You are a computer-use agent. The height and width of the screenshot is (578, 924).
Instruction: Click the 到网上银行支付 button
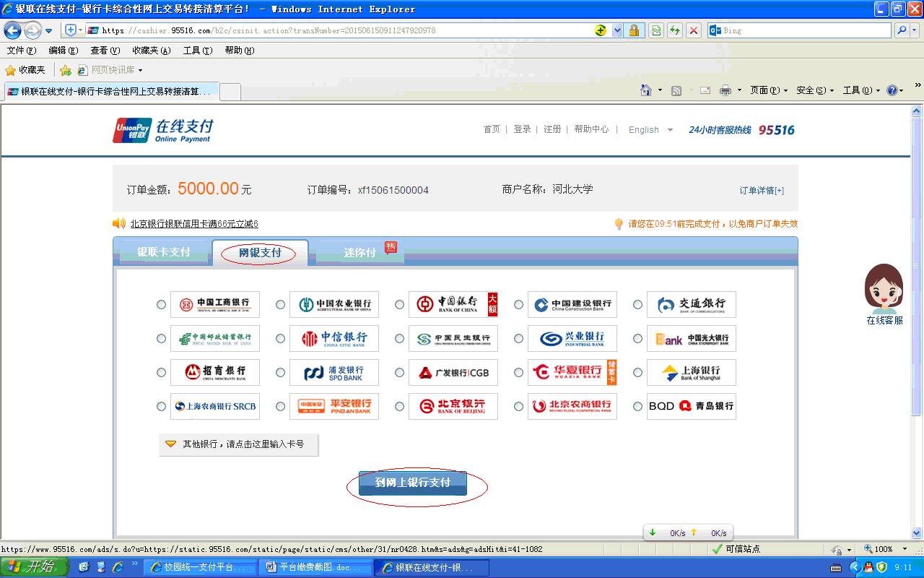[x=413, y=483]
